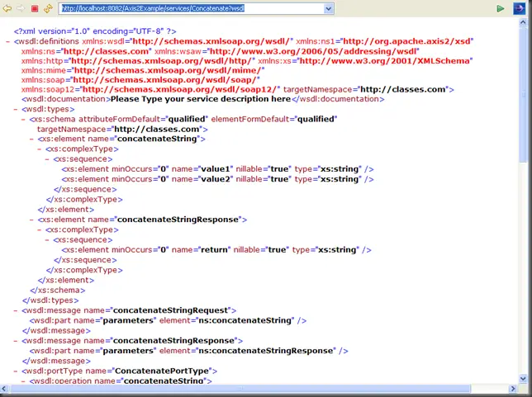Click attributeFormDefault "qualified" value
Viewport: 532px width, 397px height.
[187, 120]
